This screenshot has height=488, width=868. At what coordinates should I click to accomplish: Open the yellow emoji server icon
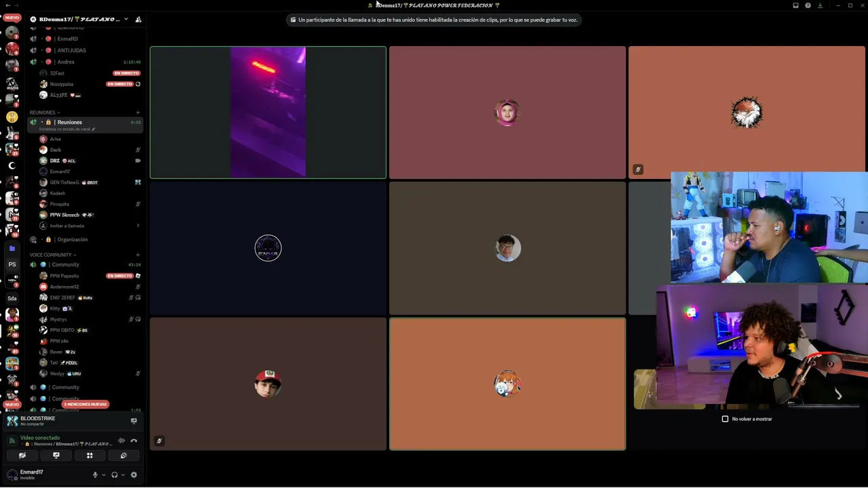click(12, 117)
